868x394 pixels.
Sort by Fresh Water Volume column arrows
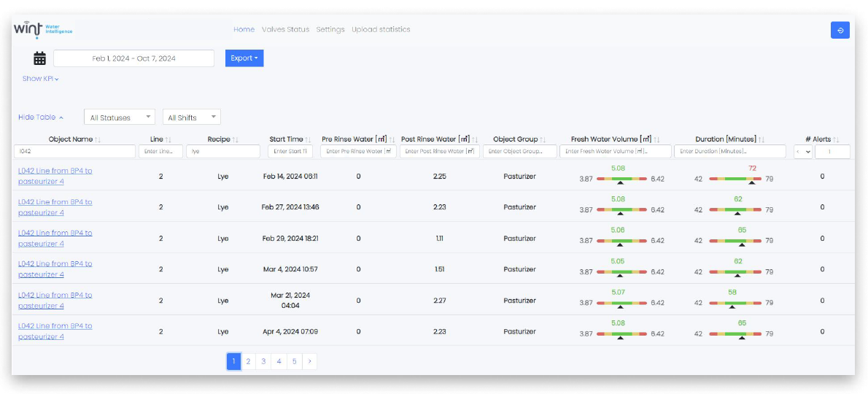(656, 139)
